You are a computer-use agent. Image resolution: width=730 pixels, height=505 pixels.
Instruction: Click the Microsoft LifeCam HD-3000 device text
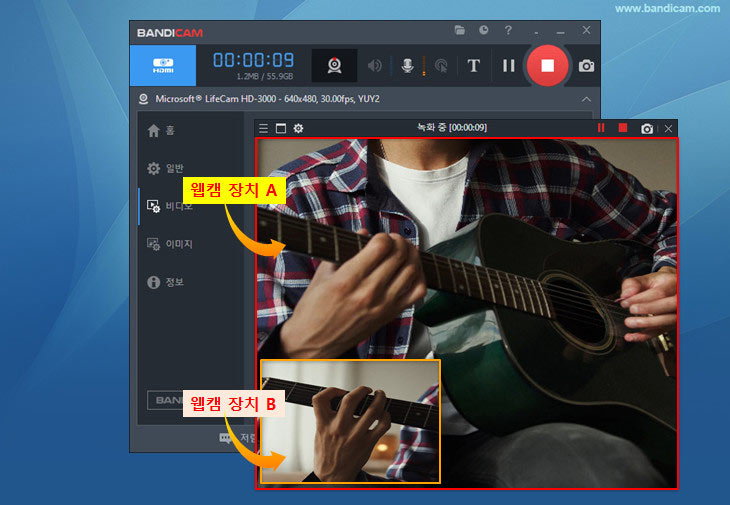click(268, 99)
